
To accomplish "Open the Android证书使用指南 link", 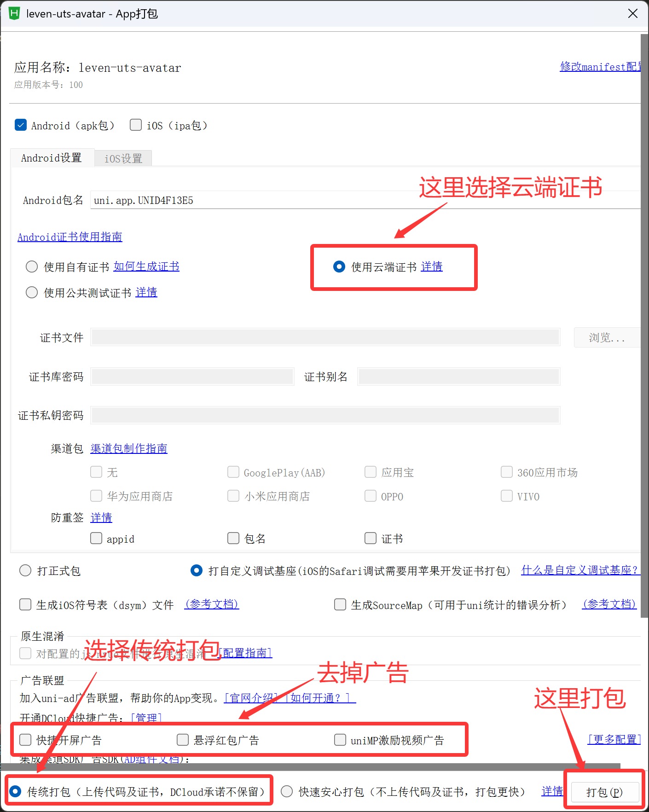I will [70, 237].
